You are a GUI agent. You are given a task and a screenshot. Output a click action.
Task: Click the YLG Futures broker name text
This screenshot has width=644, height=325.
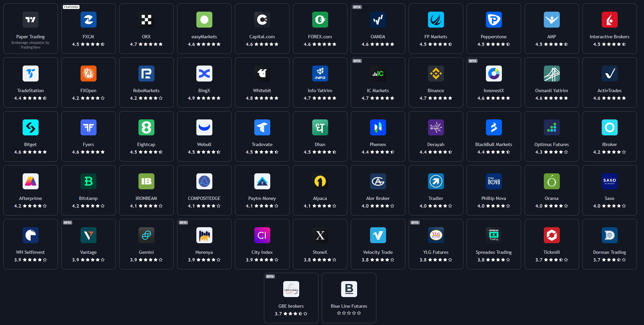436,252
